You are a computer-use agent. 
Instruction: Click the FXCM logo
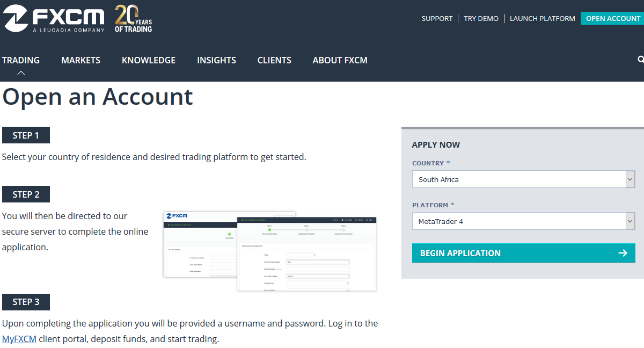click(x=54, y=19)
